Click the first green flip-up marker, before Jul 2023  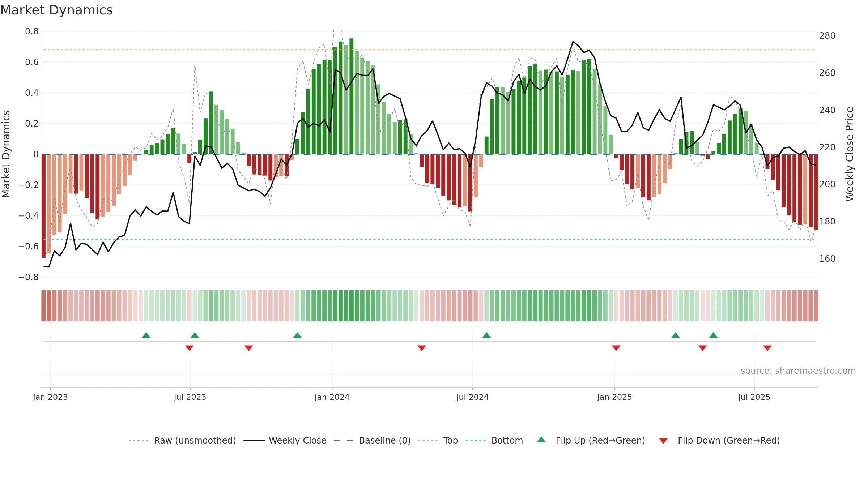pos(146,335)
